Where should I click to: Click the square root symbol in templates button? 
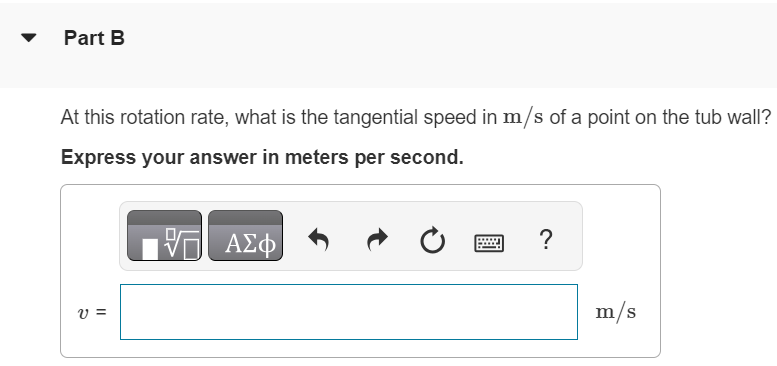[181, 245]
